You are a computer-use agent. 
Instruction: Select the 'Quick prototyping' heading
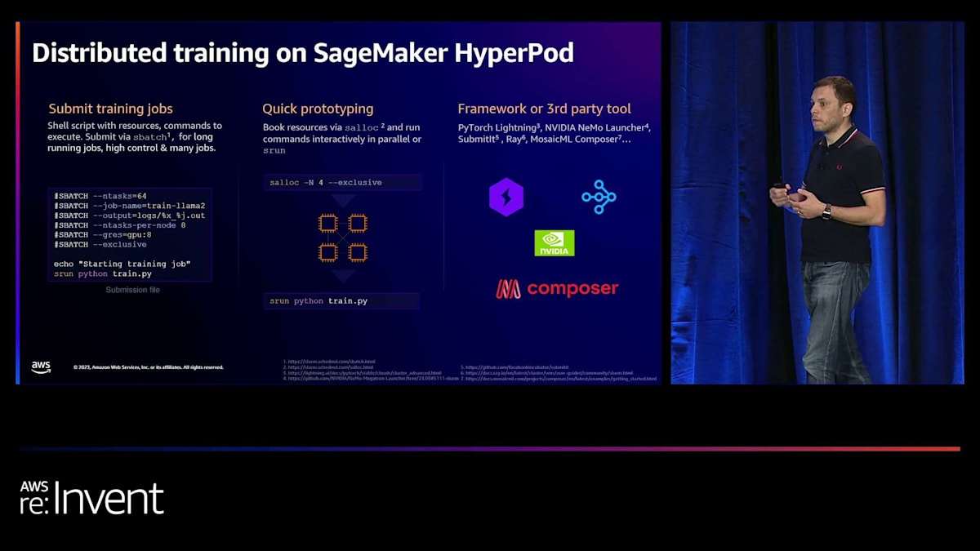[318, 109]
